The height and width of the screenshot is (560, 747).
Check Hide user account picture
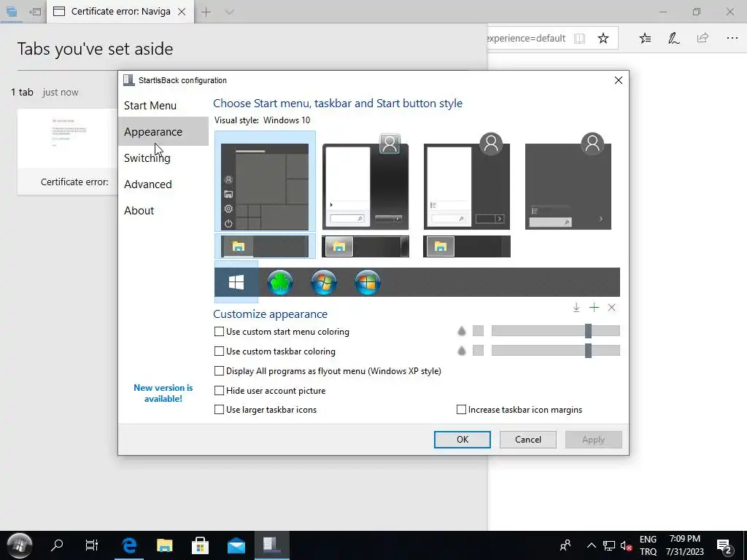pyautogui.click(x=270, y=391)
